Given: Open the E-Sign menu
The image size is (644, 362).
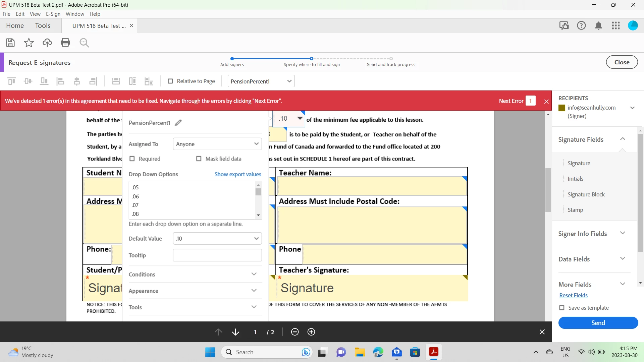Looking at the screenshot, I should tap(53, 14).
